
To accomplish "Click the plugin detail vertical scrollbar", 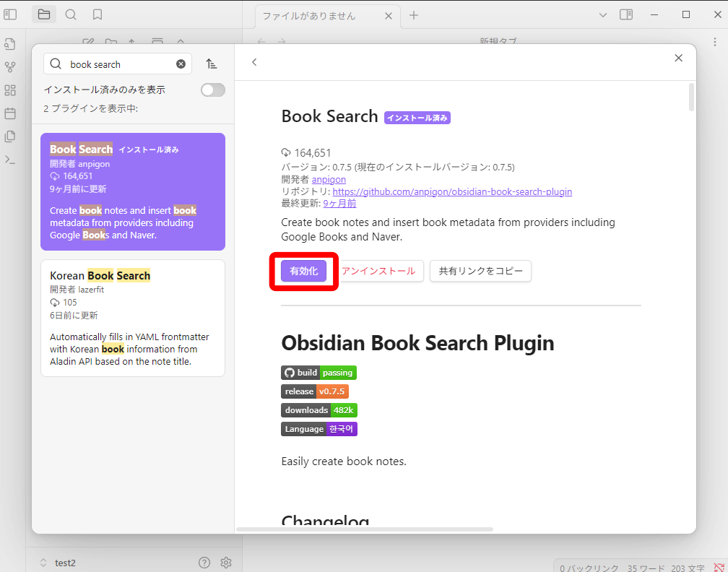I will pyautogui.click(x=691, y=97).
